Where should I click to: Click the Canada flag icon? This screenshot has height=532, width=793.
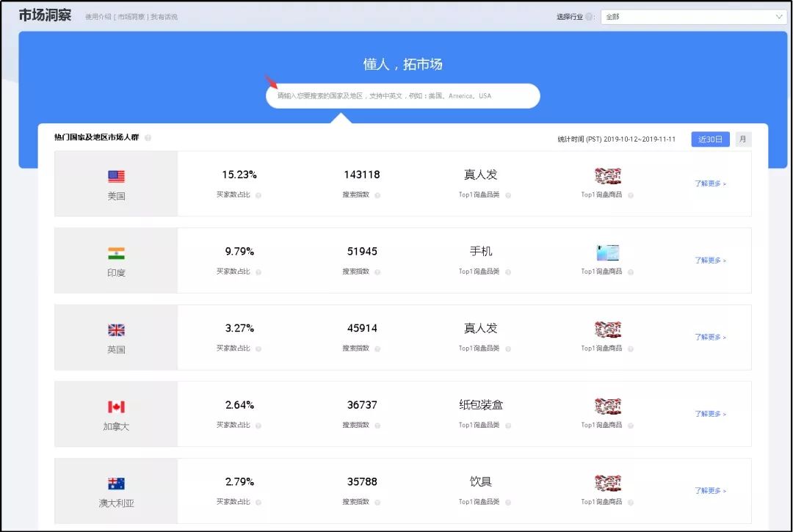coord(115,406)
